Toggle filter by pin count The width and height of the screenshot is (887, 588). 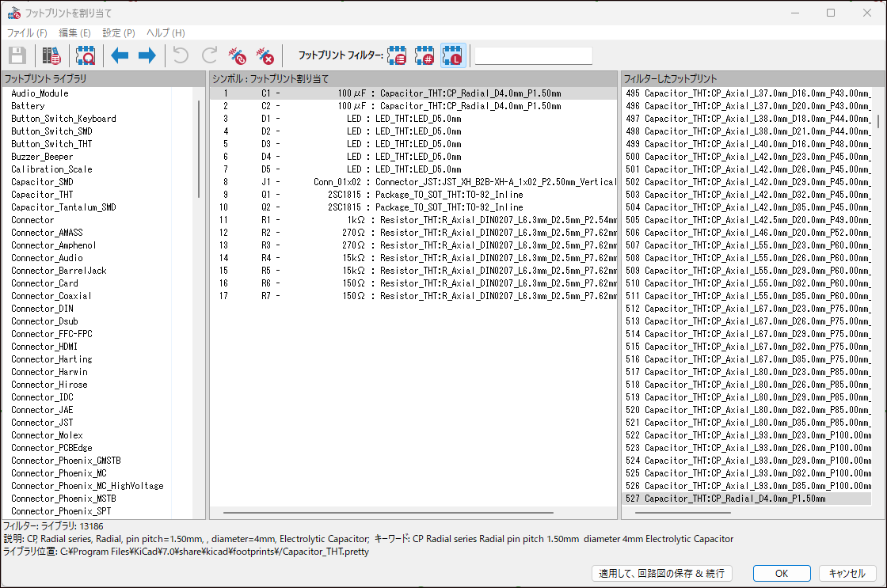425,55
